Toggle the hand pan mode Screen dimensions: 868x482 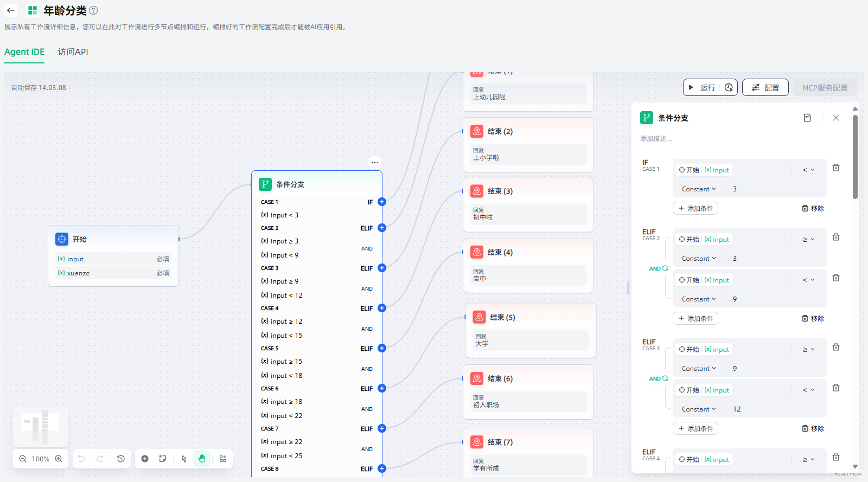[x=202, y=459]
